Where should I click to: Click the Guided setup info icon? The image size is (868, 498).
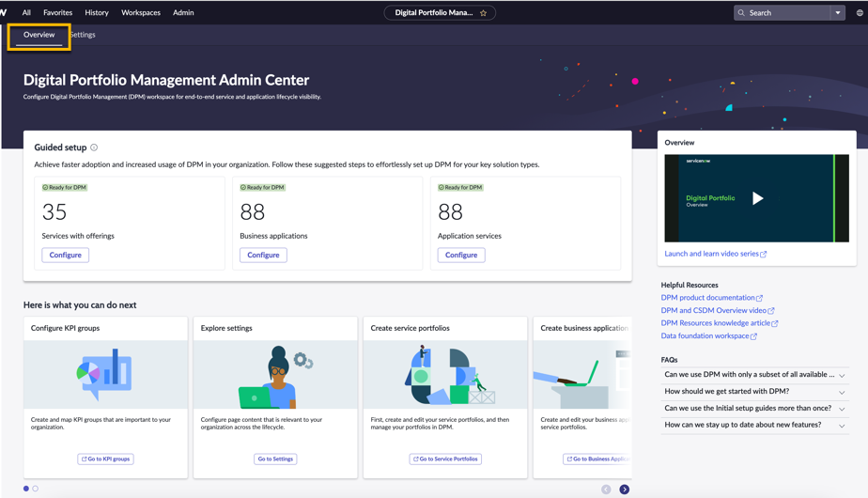[x=94, y=148]
